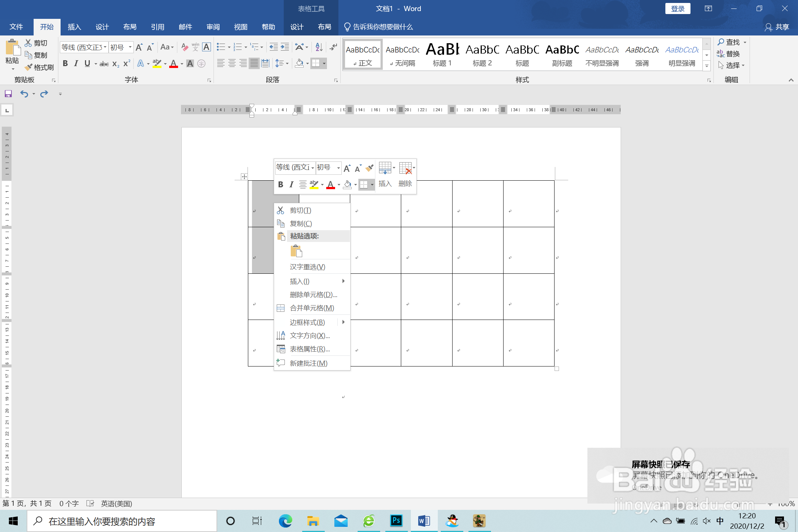
Task: Expand the styles gallery more button
Action: (706, 66)
